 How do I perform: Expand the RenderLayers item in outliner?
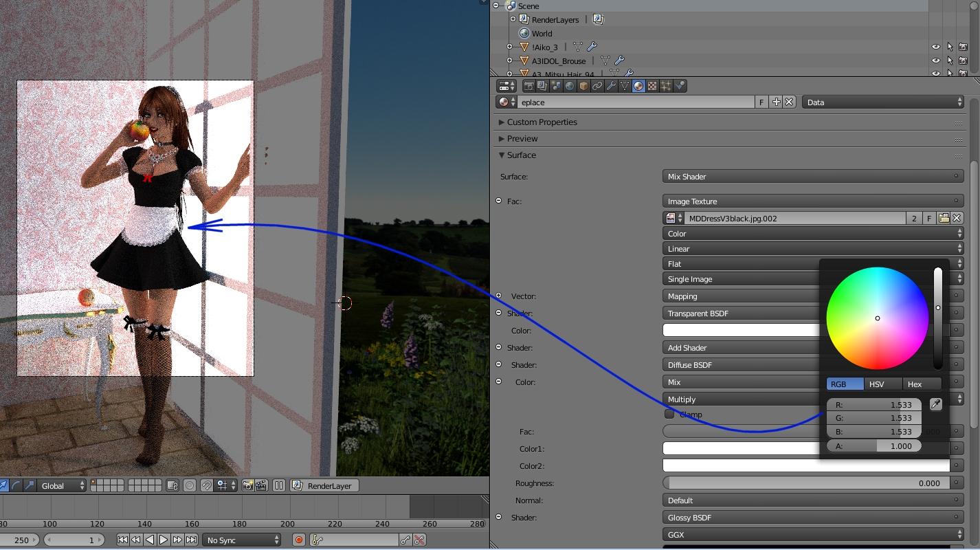[x=513, y=19]
